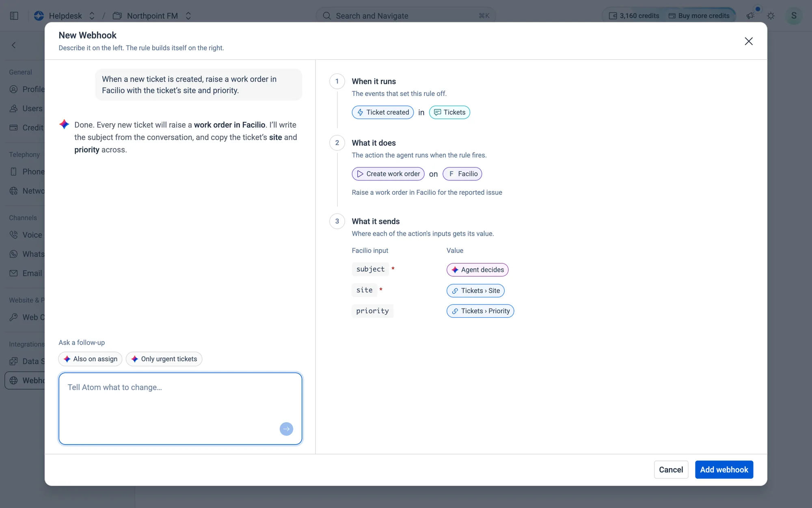Click the Email envelope icon
Screen dimensions: 812x508
[14, 273]
